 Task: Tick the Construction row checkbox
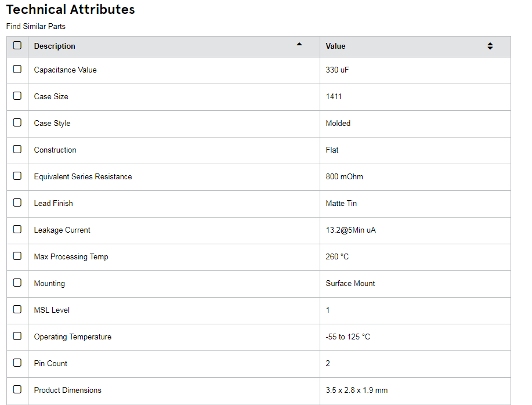point(17,149)
